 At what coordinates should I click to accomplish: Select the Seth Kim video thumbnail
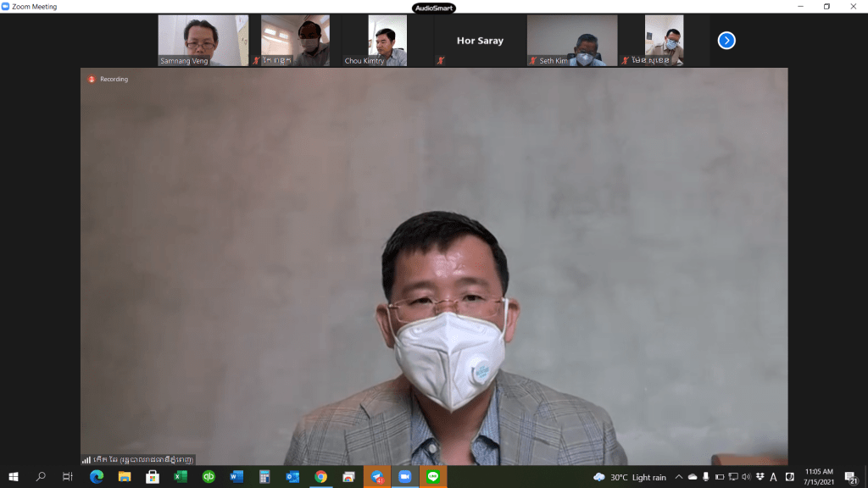point(572,40)
